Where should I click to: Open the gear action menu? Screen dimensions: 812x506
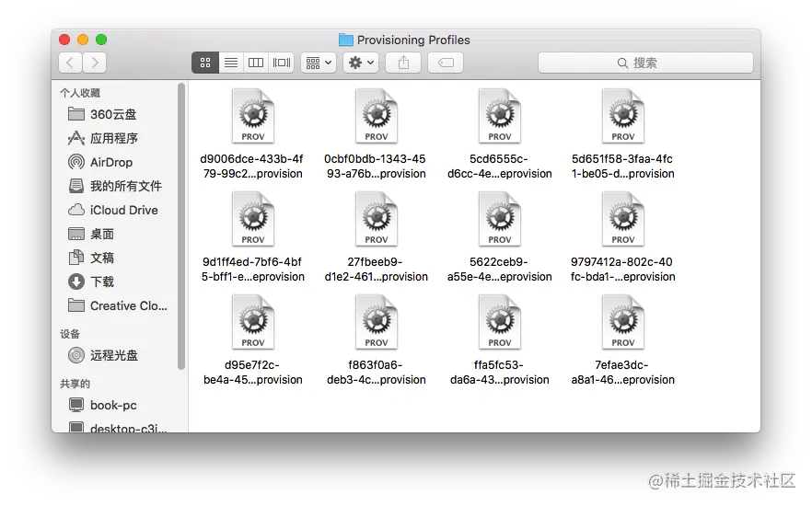click(361, 63)
